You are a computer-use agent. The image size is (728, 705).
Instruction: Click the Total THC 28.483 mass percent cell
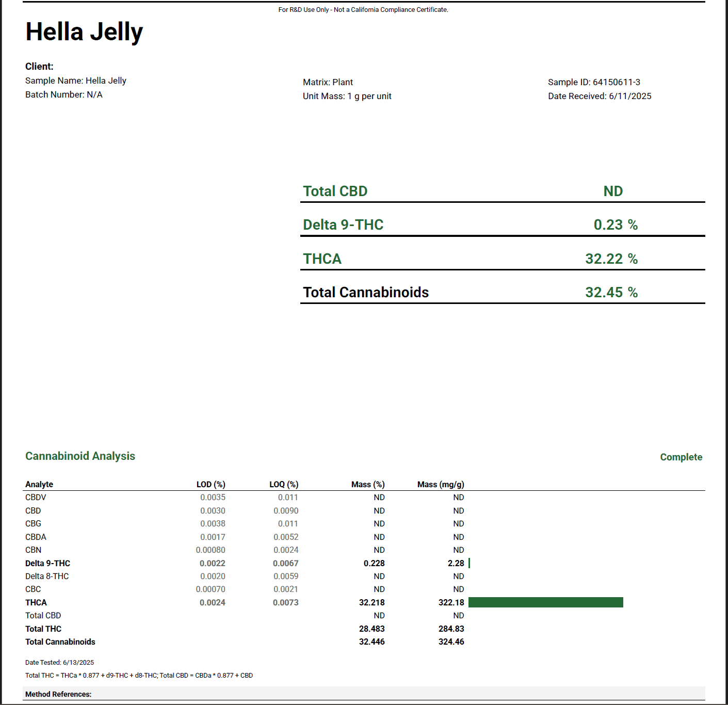[x=371, y=629]
